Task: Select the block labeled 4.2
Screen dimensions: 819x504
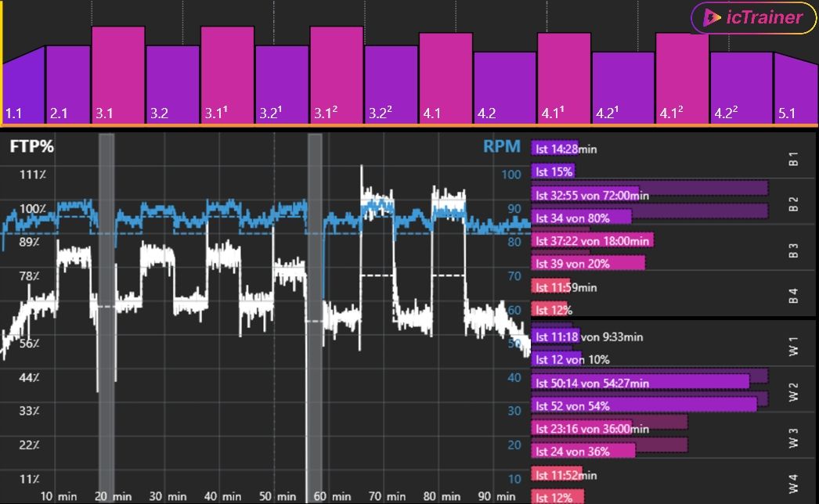Action: [499, 88]
